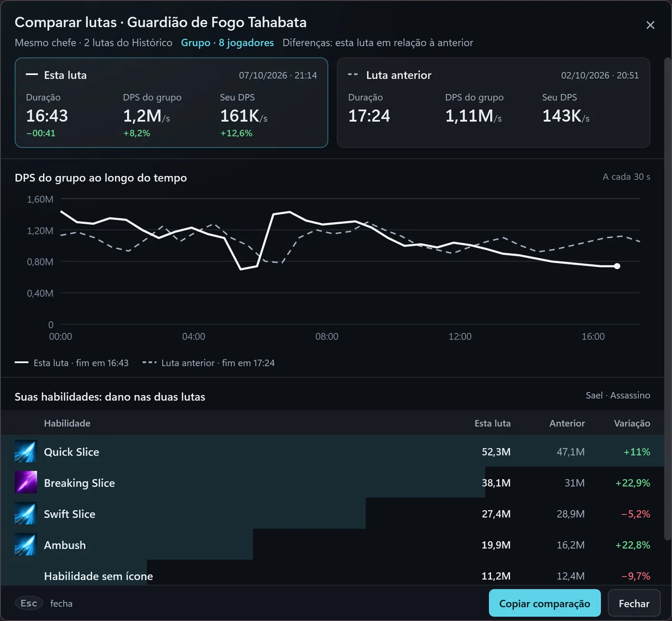Click the purple Breaking Slice icon

coord(26,482)
